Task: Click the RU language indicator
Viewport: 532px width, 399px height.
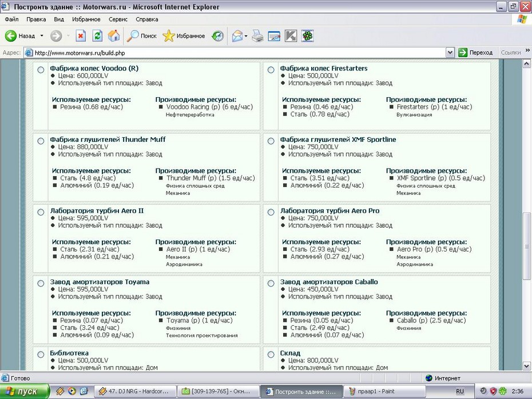Action: tap(460, 391)
